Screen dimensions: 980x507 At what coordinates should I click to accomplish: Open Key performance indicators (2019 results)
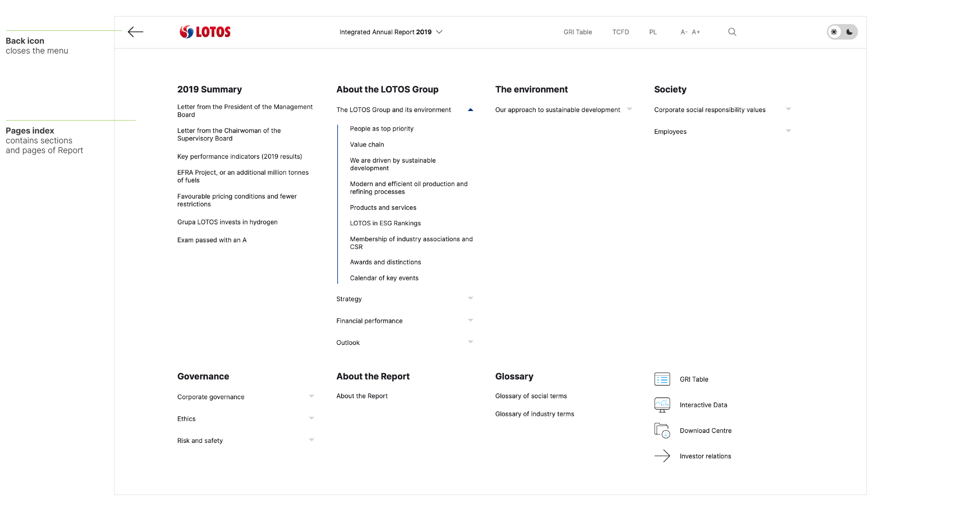[240, 156]
